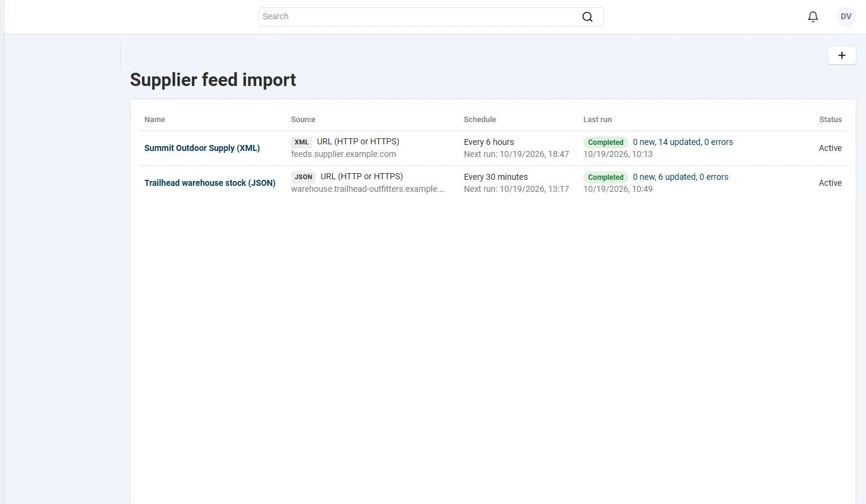Click 'URL (HTTP or HTTPS)' in Trailhead row

(361, 177)
